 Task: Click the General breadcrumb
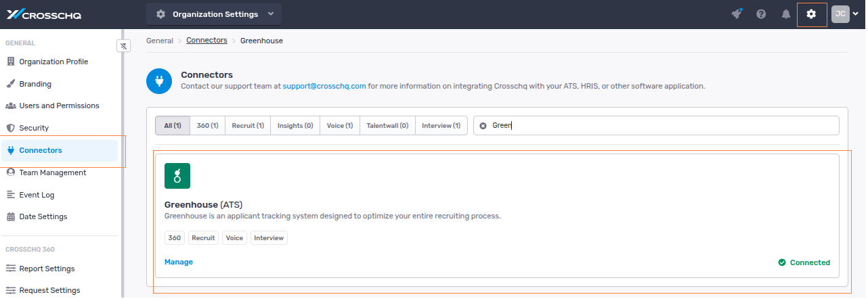(160, 41)
